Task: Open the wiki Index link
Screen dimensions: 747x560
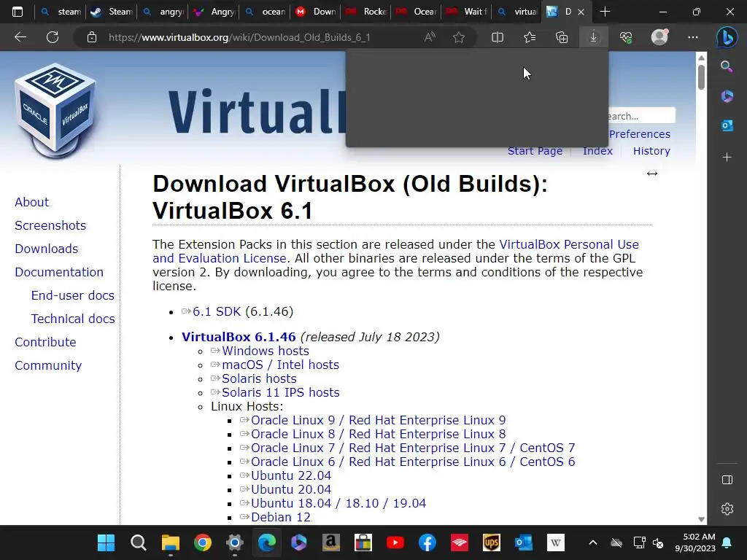Action: coord(597,151)
